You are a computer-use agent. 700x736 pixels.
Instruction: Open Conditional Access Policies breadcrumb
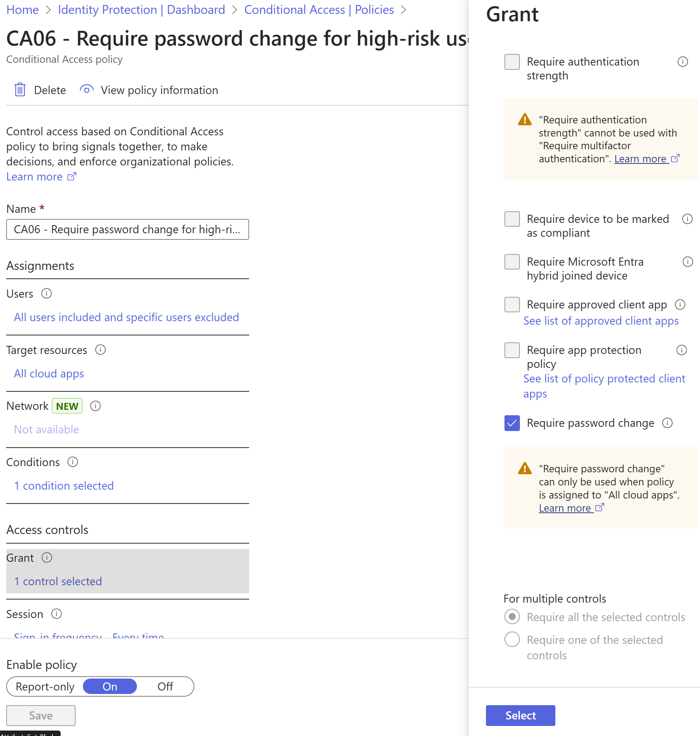(319, 10)
